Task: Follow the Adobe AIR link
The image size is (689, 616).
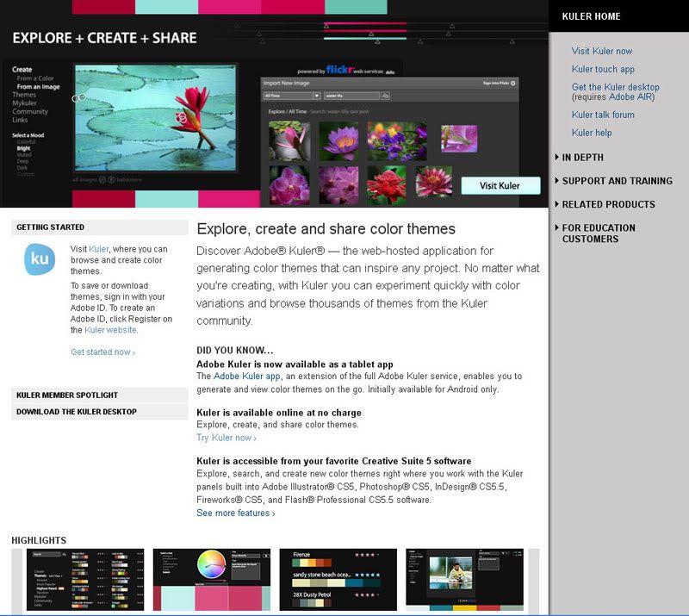Action: (630, 96)
